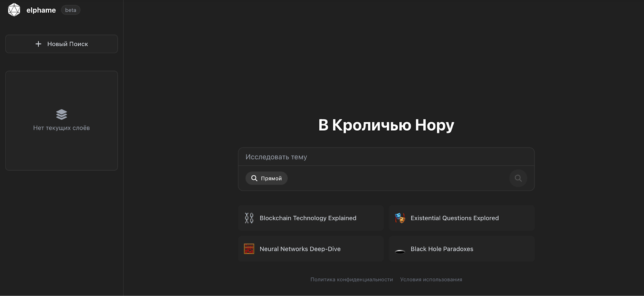The width and height of the screenshot is (644, 296).
Task: Click the beta badge near logo
Action: point(70,10)
